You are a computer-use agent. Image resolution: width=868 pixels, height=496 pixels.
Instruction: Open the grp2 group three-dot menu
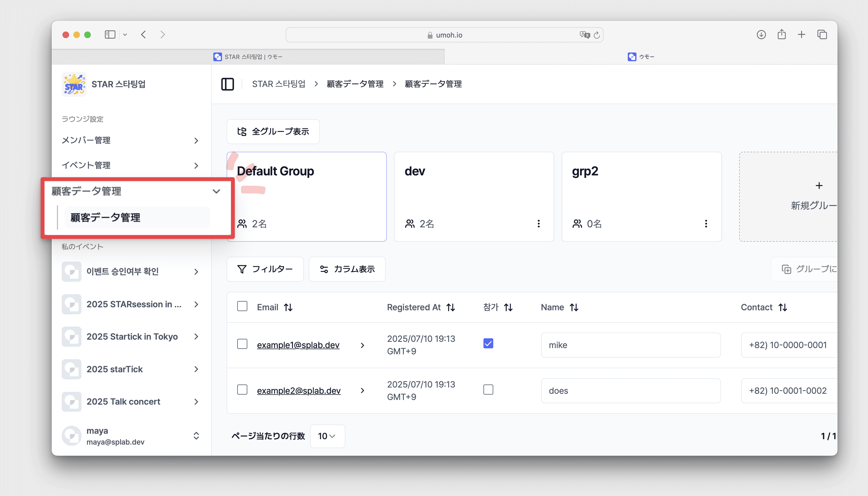pos(706,224)
